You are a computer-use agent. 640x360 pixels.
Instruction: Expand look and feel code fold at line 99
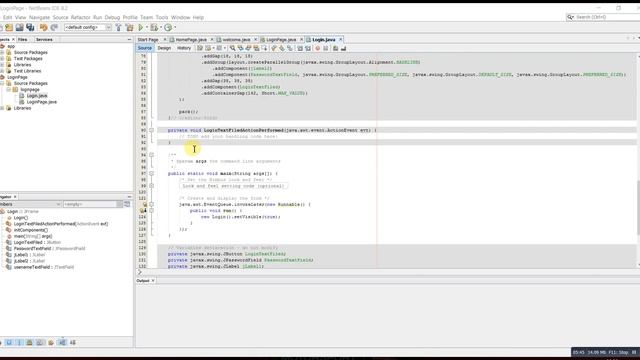pos(151,186)
